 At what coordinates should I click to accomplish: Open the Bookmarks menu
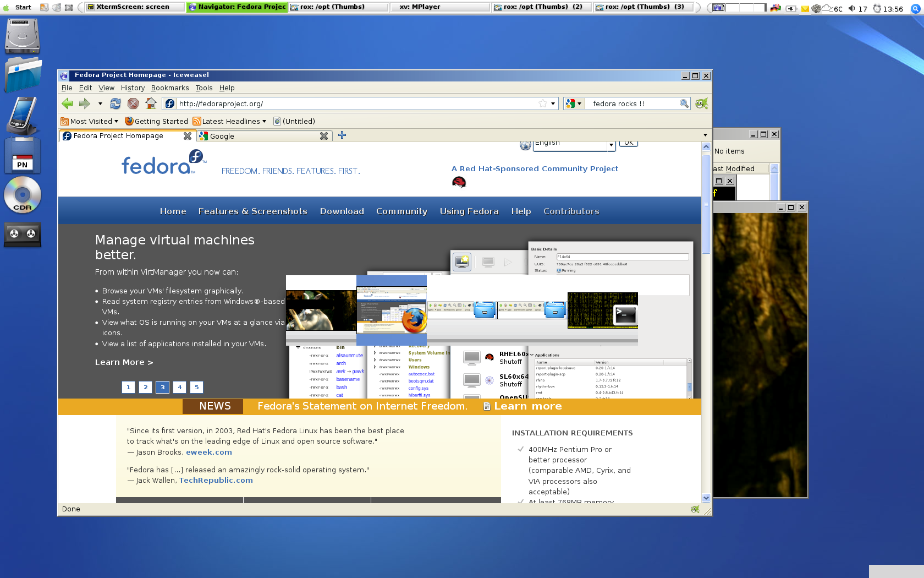[169, 88]
